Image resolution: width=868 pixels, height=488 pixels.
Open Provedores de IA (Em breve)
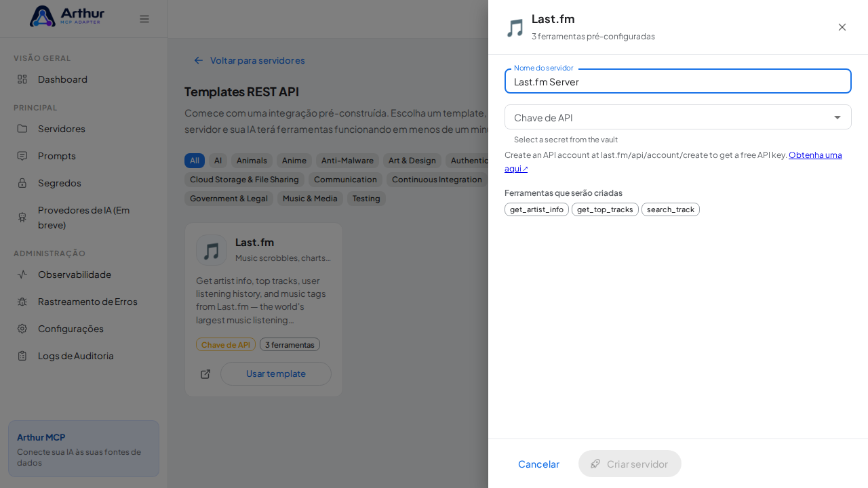pyautogui.click(x=83, y=218)
